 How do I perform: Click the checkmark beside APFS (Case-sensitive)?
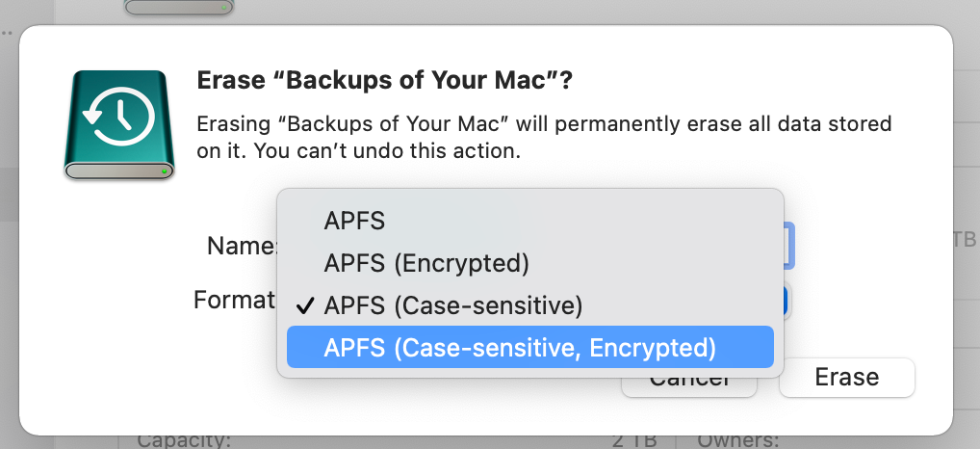tap(304, 305)
